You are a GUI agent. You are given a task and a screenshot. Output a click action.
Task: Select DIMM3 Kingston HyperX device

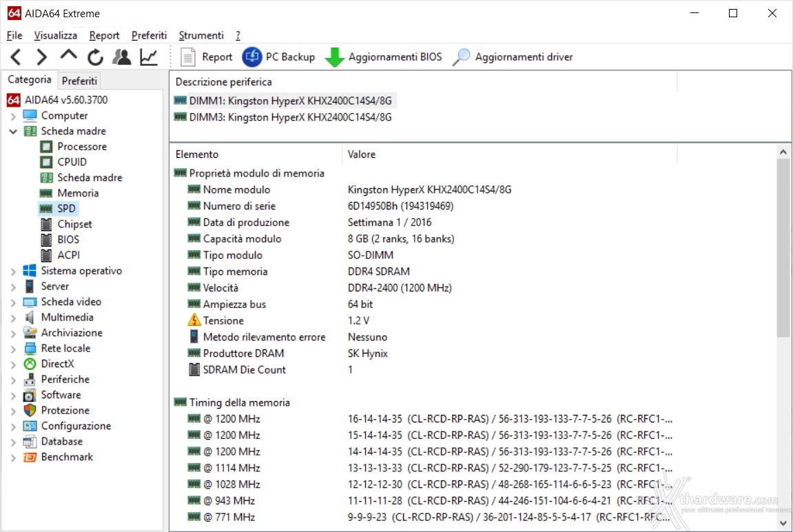click(x=283, y=117)
